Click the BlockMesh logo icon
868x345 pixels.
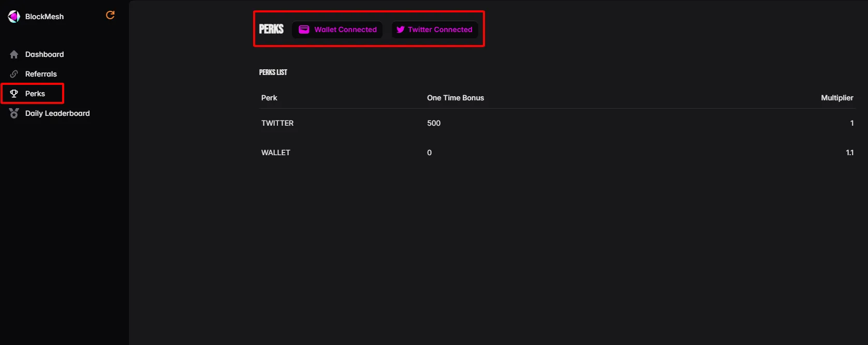14,17
